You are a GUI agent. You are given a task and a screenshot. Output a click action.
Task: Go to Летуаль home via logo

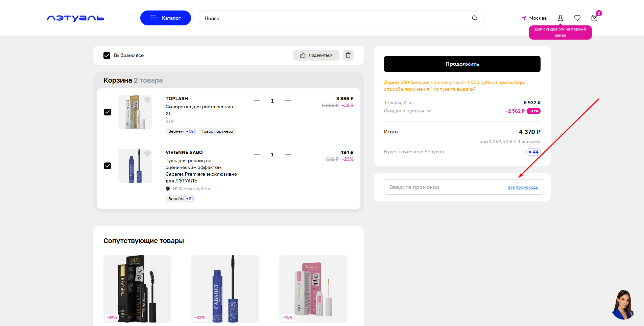pos(75,18)
